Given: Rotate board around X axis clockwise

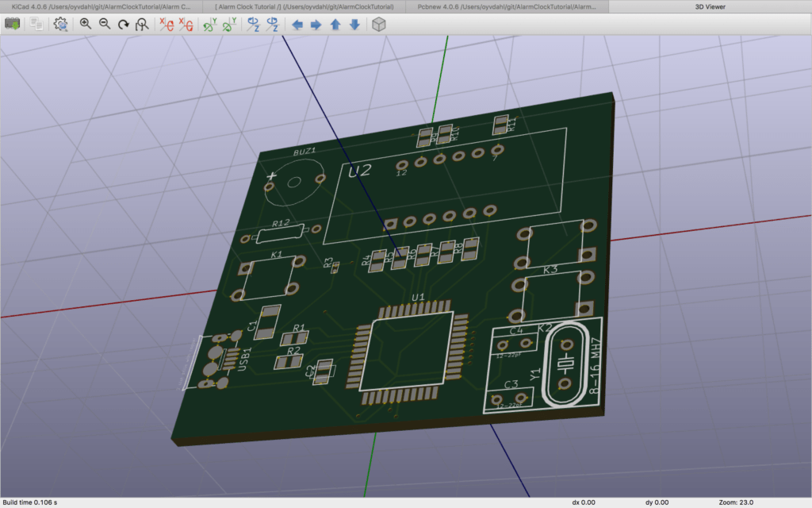Looking at the screenshot, I should coord(166,24).
